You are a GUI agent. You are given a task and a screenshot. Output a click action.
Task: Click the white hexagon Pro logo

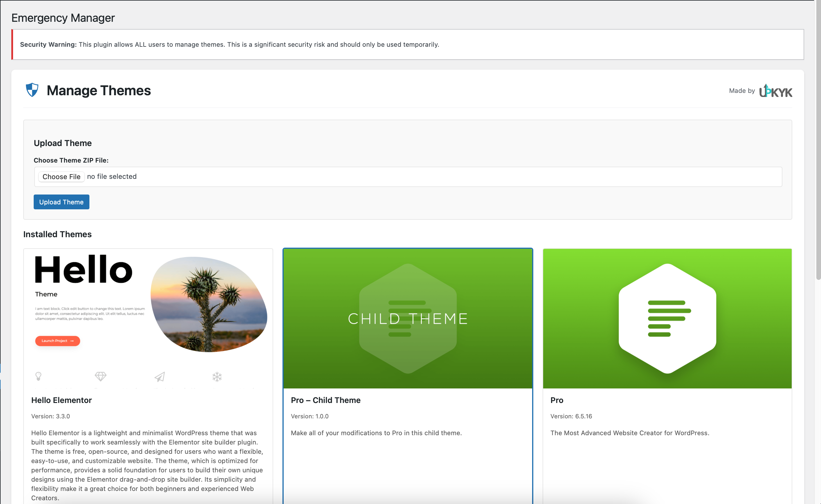[667, 318]
